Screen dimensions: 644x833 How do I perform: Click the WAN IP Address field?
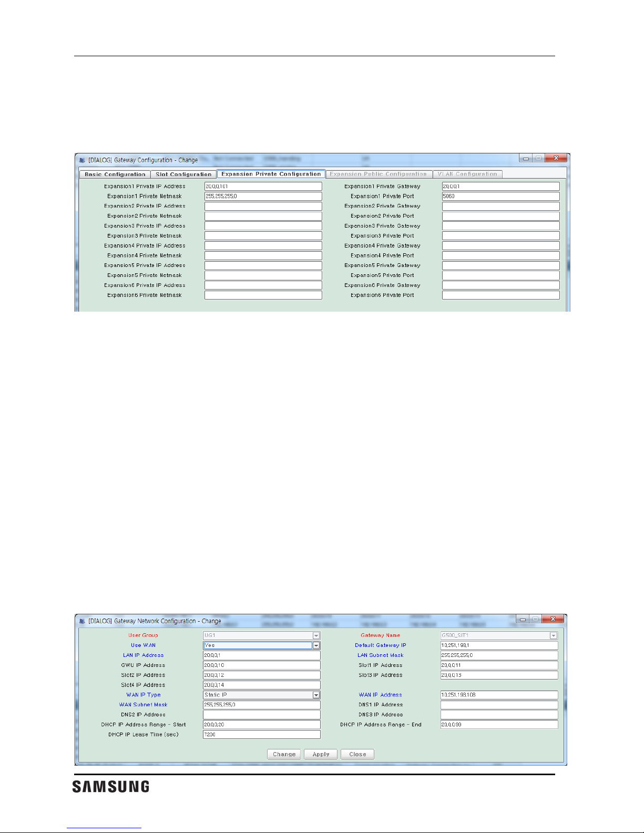coord(499,695)
